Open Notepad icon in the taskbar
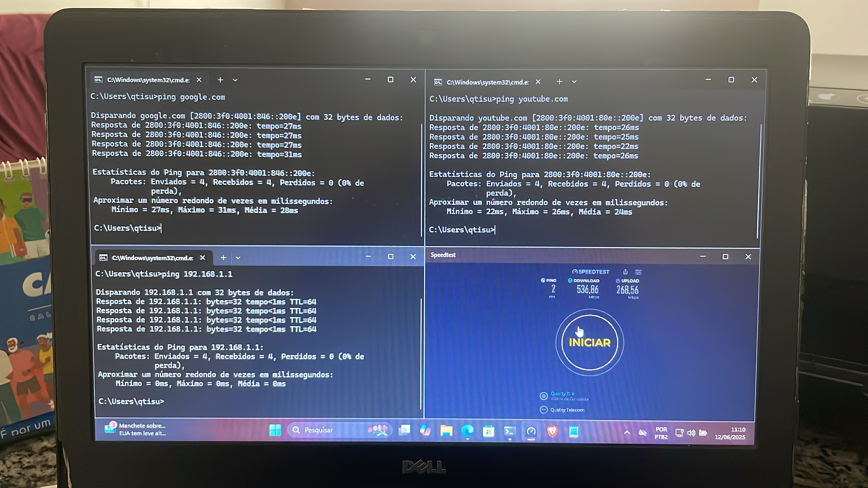The width and height of the screenshot is (868, 488). [x=573, y=432]
